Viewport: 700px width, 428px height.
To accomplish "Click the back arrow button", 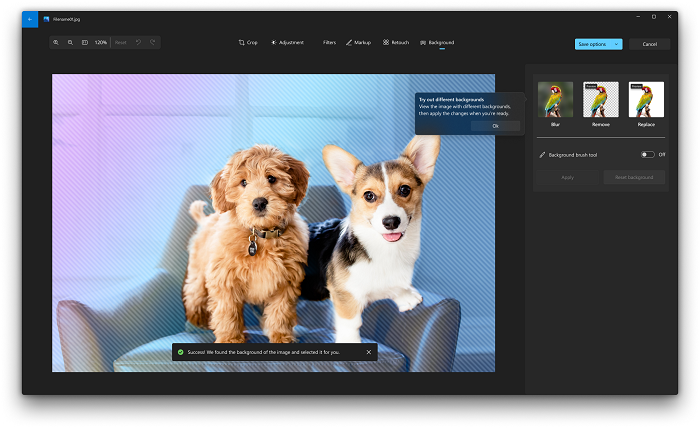I will [x=30, y=19].
